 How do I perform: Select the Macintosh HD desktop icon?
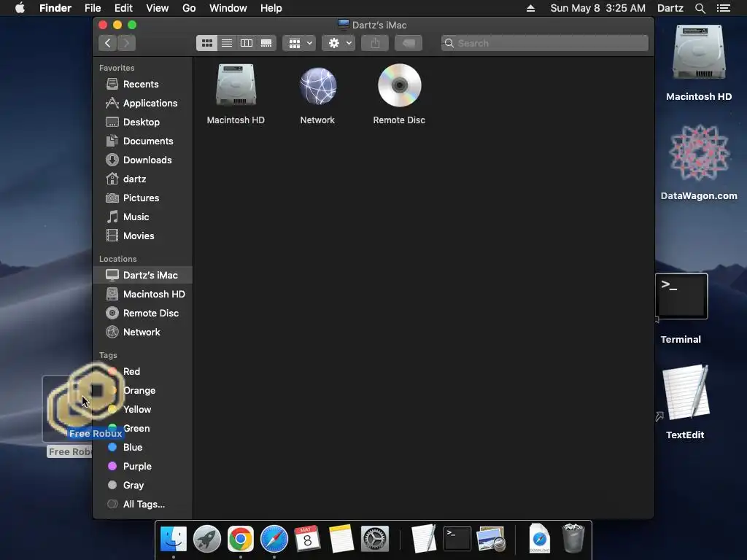(699, 52)
